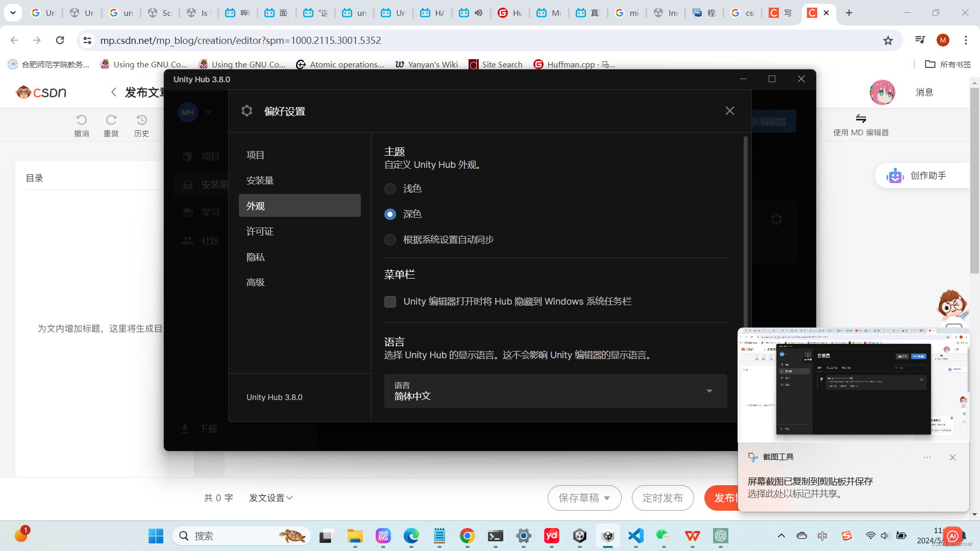Open 合肥师范学院教务 bookmark
980x551 pixels.
(48, 64)
